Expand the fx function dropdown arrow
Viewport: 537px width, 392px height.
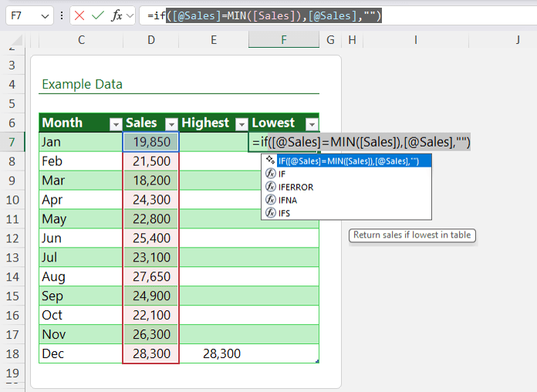click(130, 15)
